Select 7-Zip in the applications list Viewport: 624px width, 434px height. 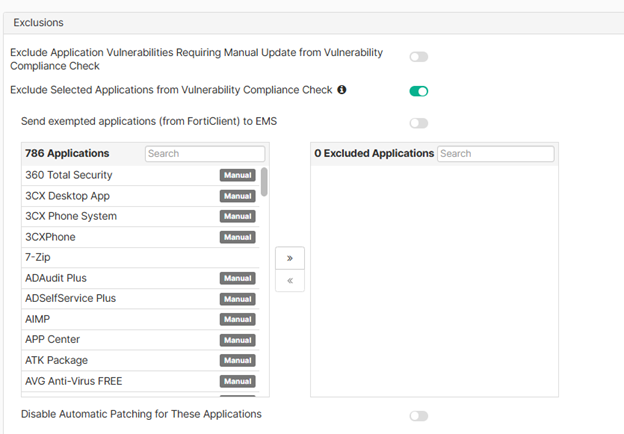tap(140, 257)
